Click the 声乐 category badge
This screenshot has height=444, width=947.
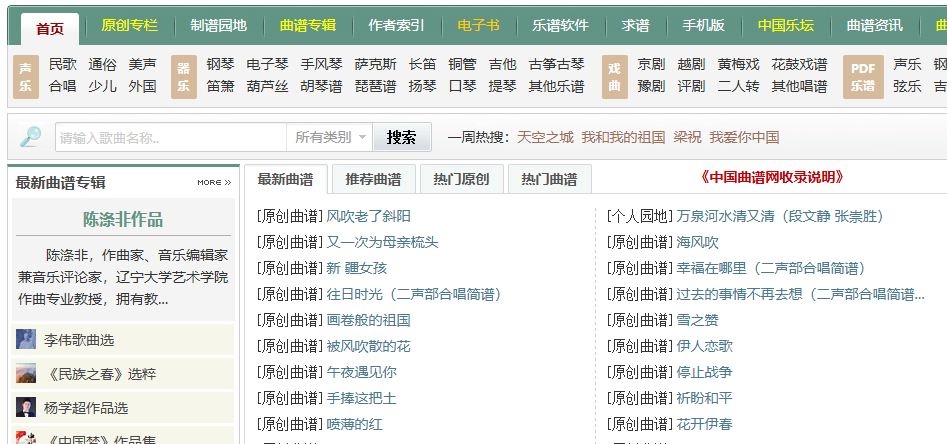click(x=25, y=77)
